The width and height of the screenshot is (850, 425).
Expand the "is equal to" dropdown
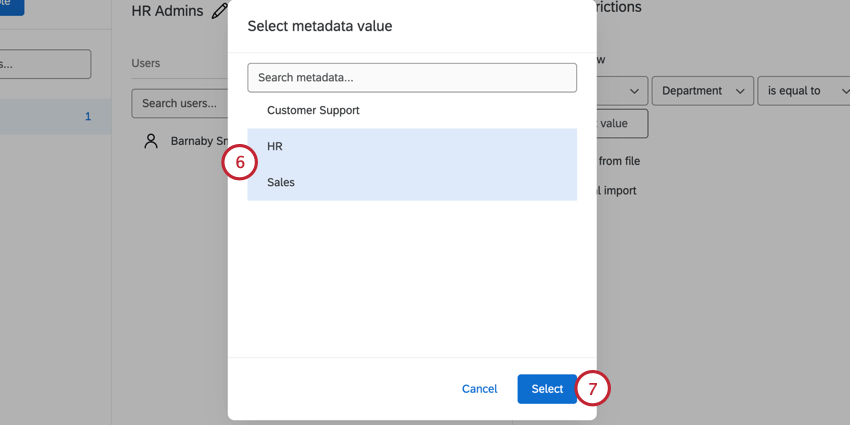coord(803,91)
